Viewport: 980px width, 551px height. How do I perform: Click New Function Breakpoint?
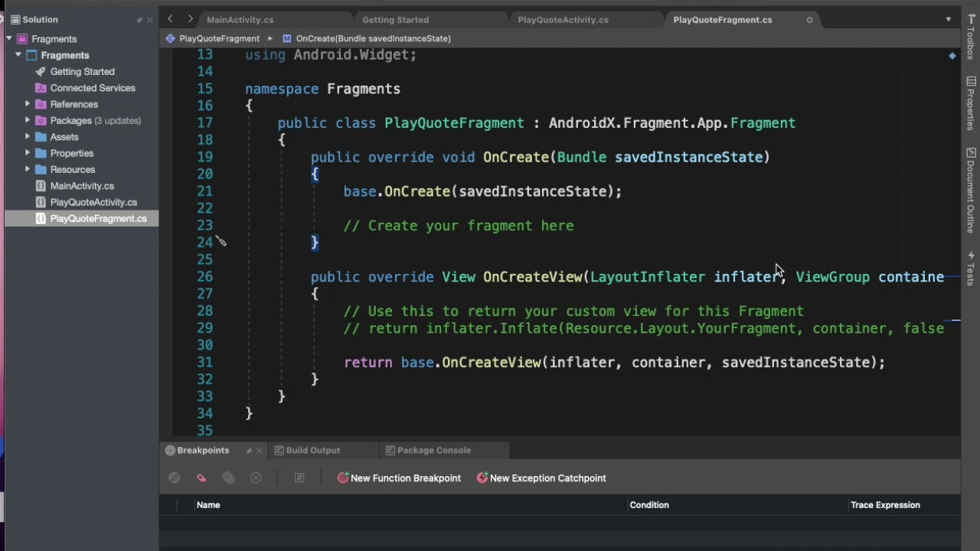(399, 478)
